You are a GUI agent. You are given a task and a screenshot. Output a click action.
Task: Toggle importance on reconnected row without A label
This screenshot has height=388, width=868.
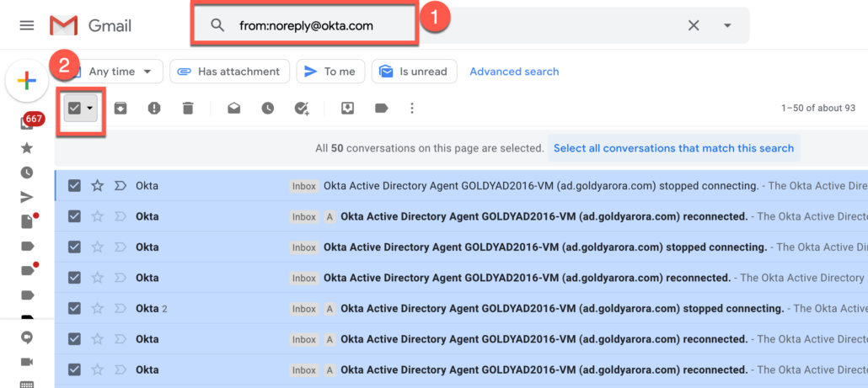(121, 278)
